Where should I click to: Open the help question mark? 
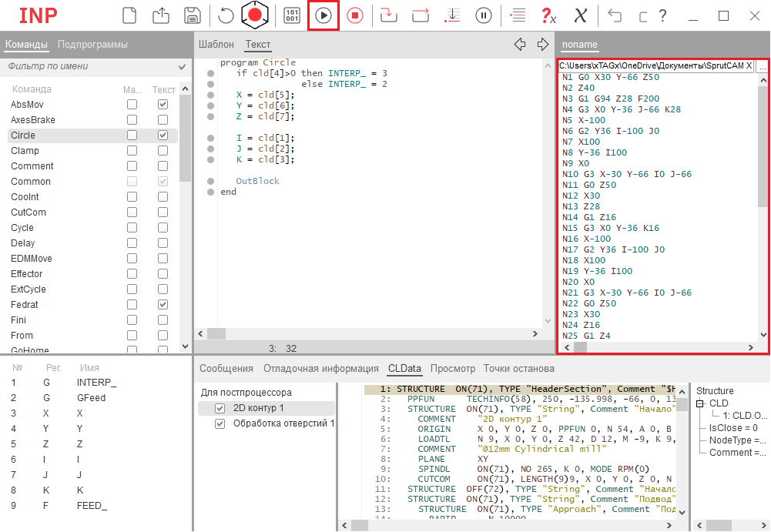662,15
